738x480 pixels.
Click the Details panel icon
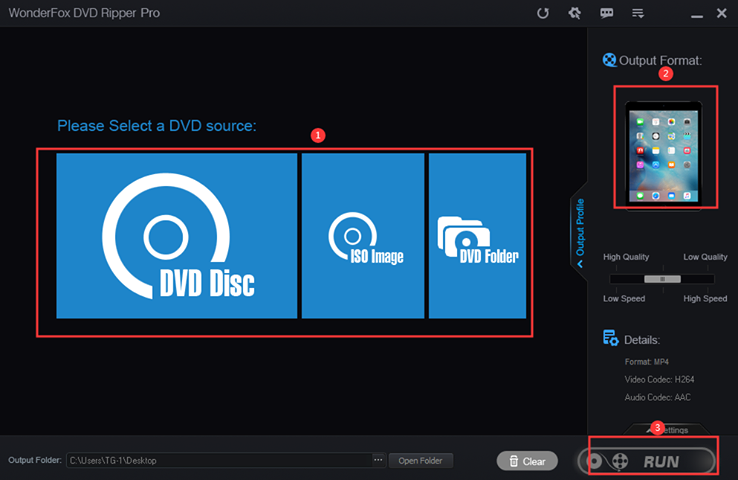point(610,338)
